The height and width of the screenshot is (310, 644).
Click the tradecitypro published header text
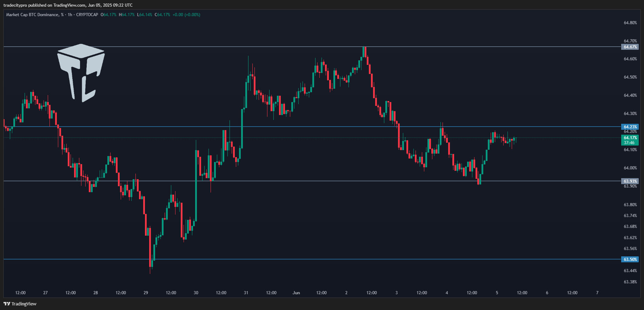[68, 5]
